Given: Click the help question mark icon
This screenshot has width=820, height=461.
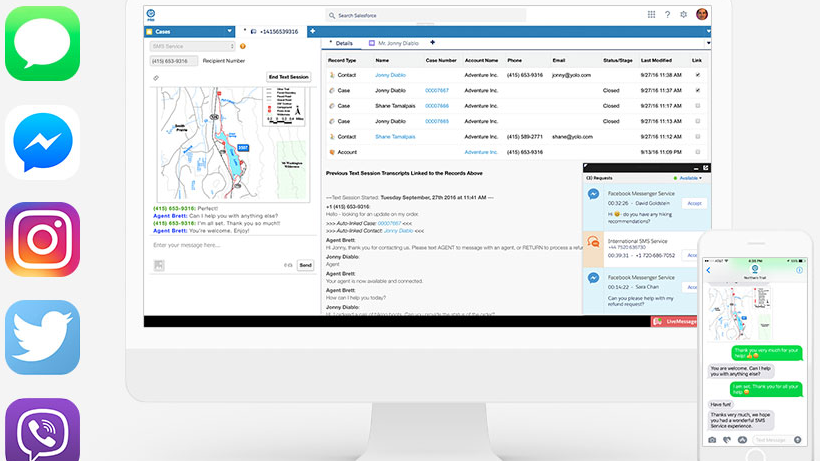Looking at the screenshot, I should [668, 15].
